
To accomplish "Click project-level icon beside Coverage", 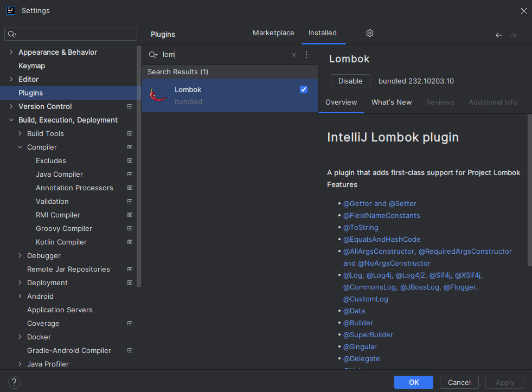I will (130, 324).
